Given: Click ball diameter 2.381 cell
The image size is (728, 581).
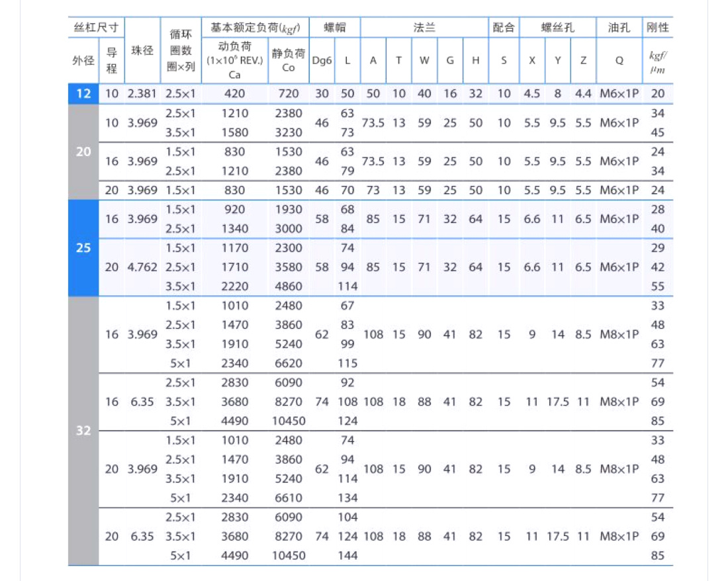Looking at the screenshot, I should pos(142,94).
